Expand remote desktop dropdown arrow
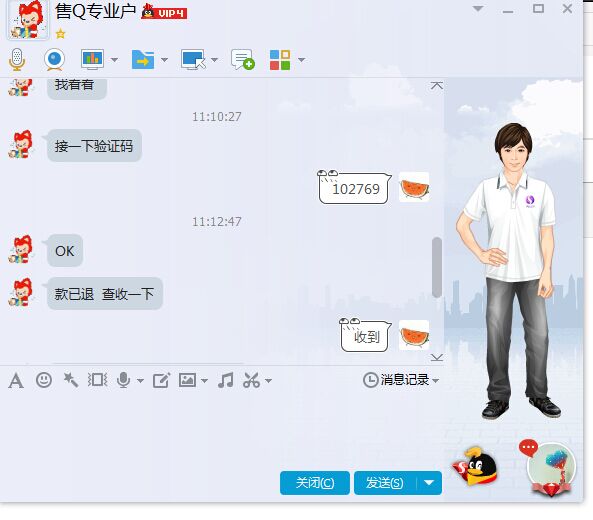 (214, 60)
